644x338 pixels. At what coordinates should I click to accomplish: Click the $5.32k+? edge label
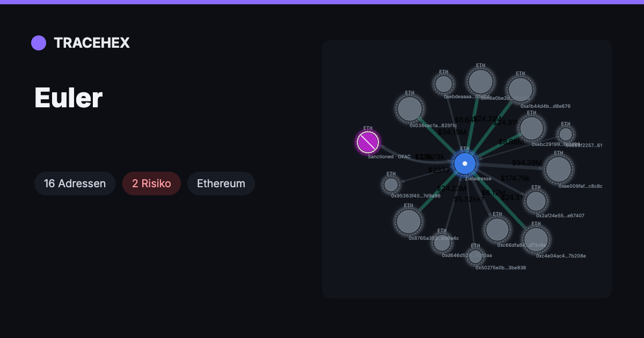coord(469,199)
